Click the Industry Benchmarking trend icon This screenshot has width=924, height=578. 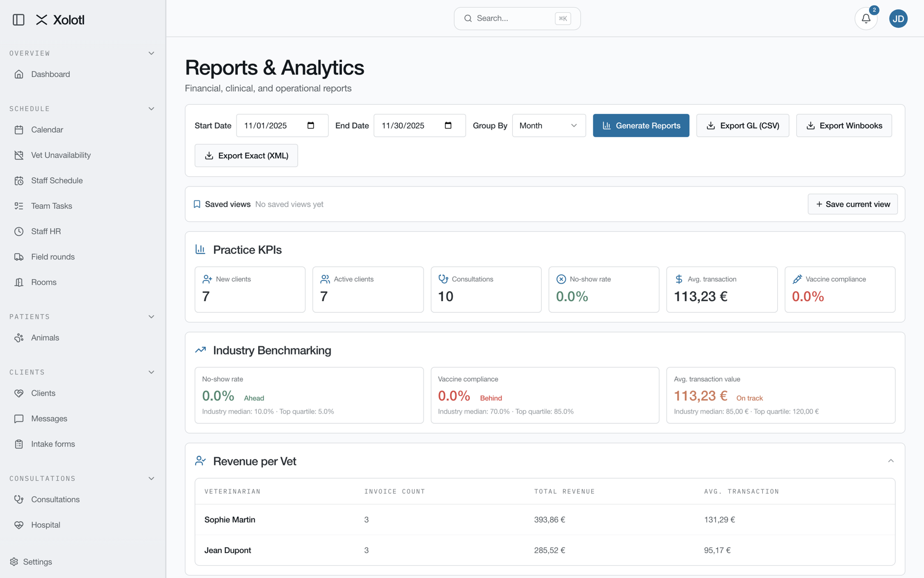tap(200, 350)
